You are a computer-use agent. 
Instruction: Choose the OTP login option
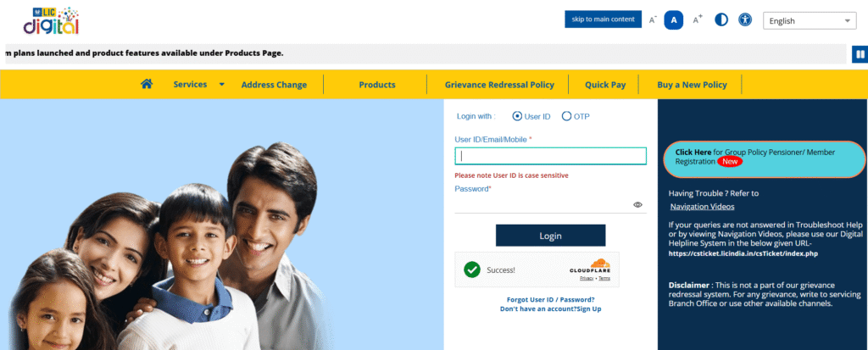pyautogui.click(x=566, y=116)
